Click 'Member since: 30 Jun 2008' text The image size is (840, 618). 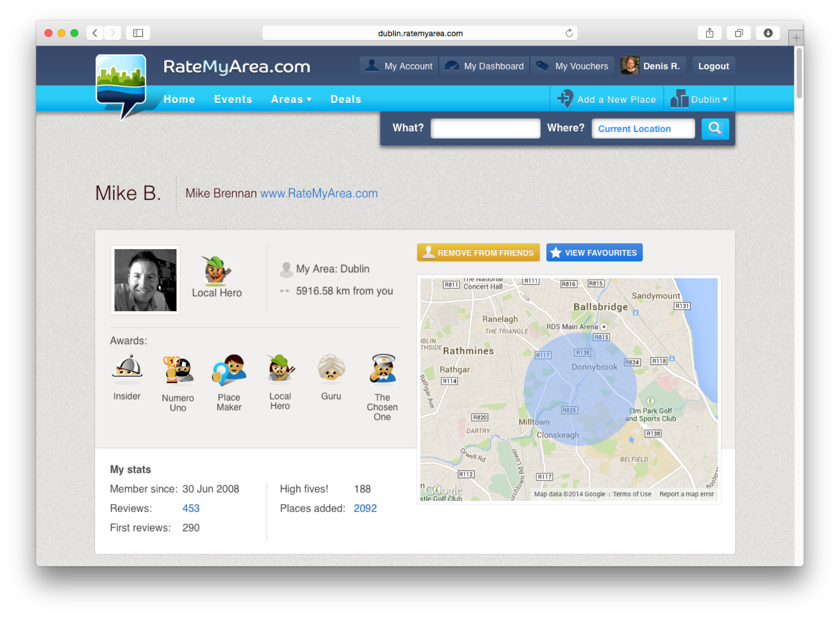click(174, 489)
